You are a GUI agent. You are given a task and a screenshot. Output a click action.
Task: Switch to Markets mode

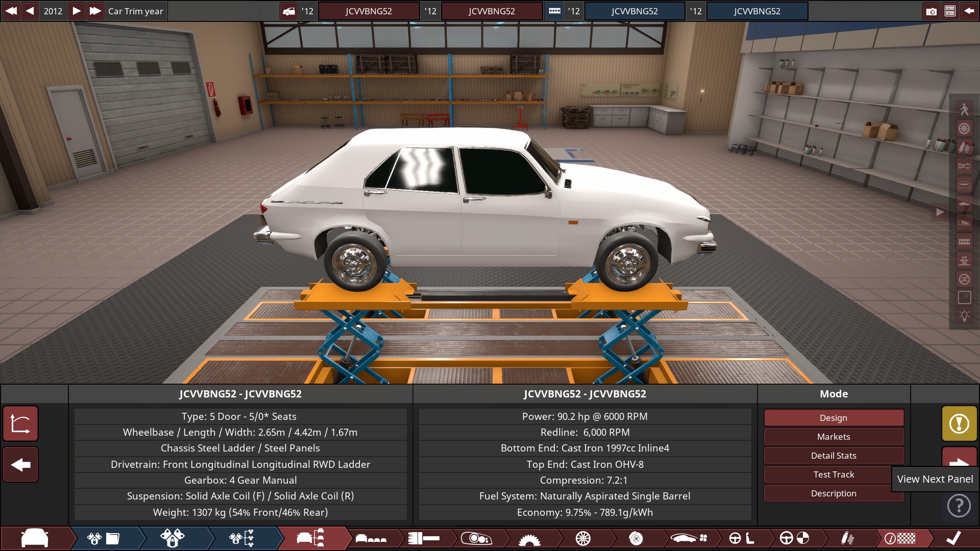833,437
